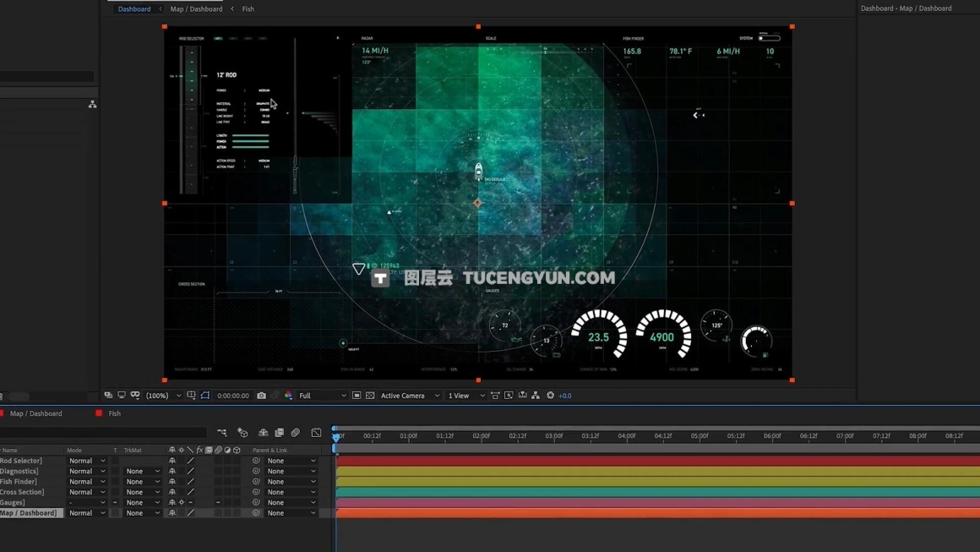Click the Primary Viewer monitor icon
The image size is (980, 552).
tap(122, 396)
